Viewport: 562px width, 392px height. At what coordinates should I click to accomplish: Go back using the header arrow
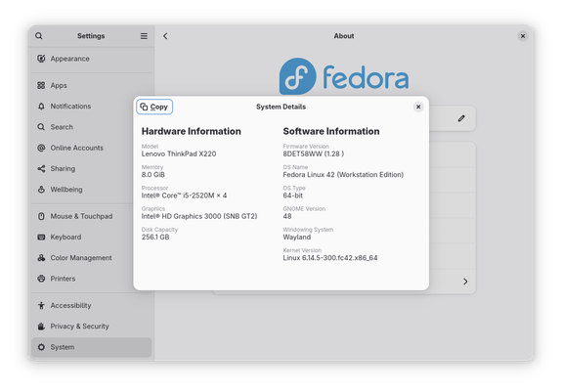165,36
